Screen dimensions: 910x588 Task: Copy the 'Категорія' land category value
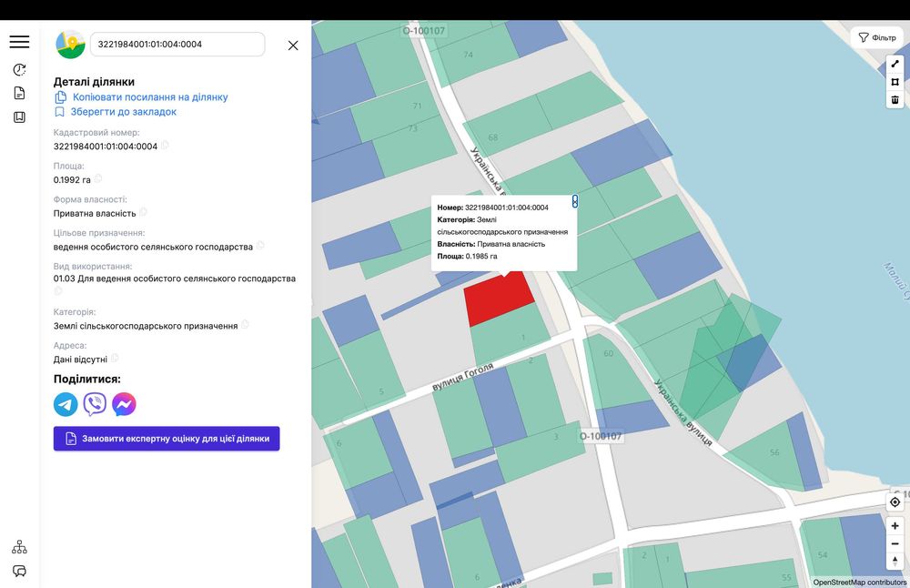pos(246,324)
